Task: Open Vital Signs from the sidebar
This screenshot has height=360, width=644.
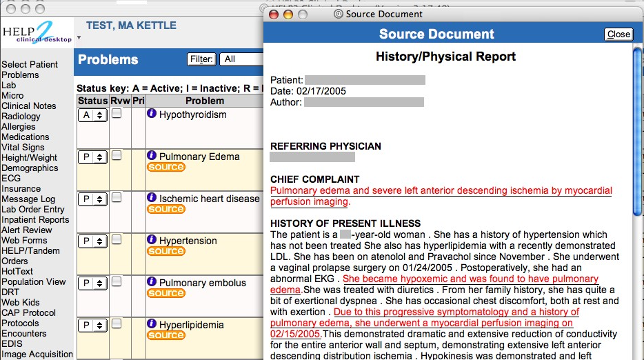Action: click(x=23, y=147)
